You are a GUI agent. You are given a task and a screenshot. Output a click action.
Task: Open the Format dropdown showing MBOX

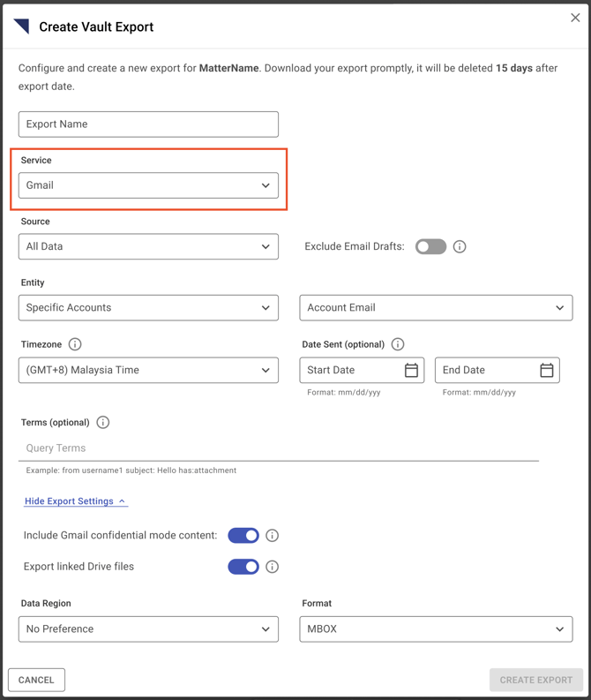point(436,629)
